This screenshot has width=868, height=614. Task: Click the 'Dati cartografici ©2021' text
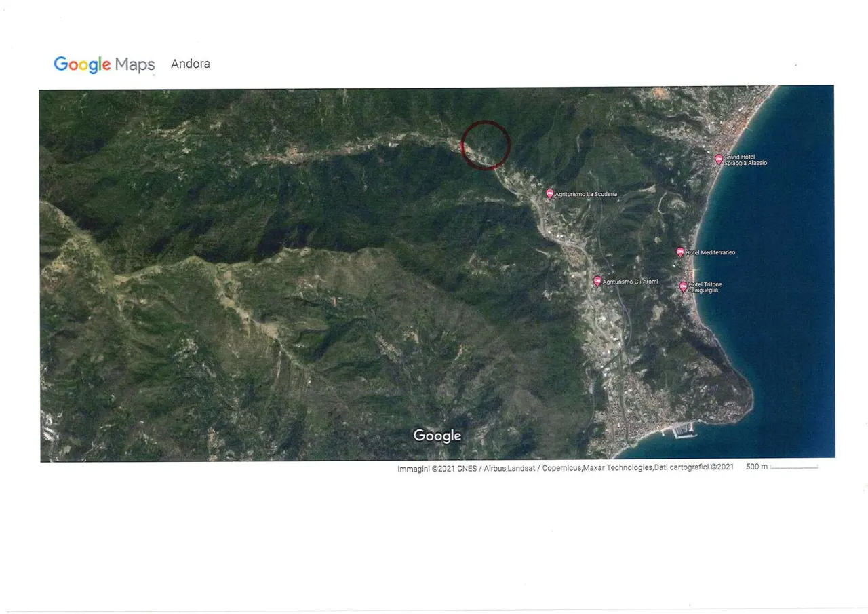point(694,467)
